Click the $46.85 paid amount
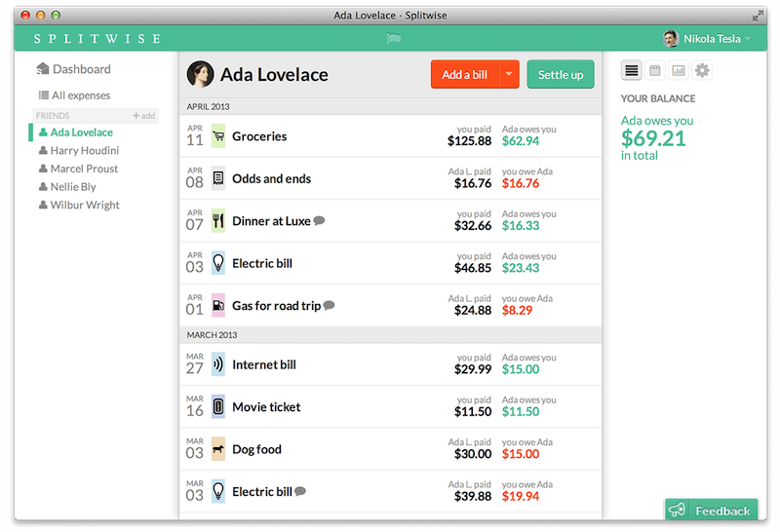Image resolution: width=780 pixels, height=532 pixels. pyautogui.click(x=473, y=268)
